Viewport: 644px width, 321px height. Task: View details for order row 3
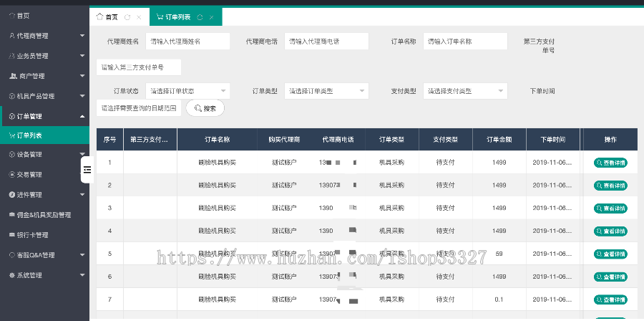coord(610,209)
